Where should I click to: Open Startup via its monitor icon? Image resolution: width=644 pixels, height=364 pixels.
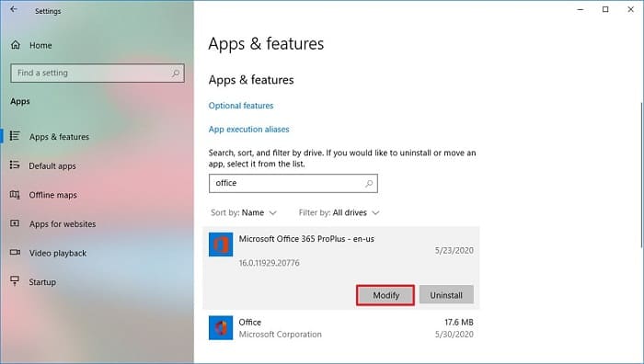pos(15,280)
